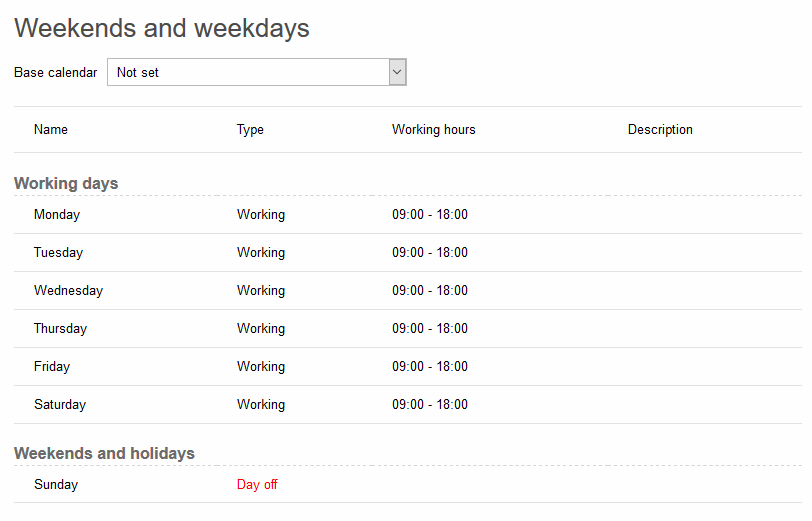Click the 'Working days' group heading
Image resolution: width=812 pixels, height=521 pixels.
point(66,183)
